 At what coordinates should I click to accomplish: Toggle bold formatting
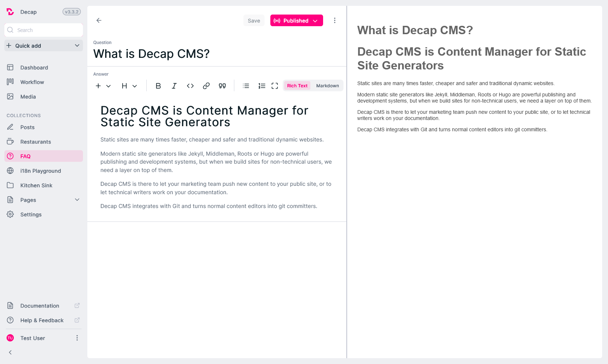click(x=158, y=86)
